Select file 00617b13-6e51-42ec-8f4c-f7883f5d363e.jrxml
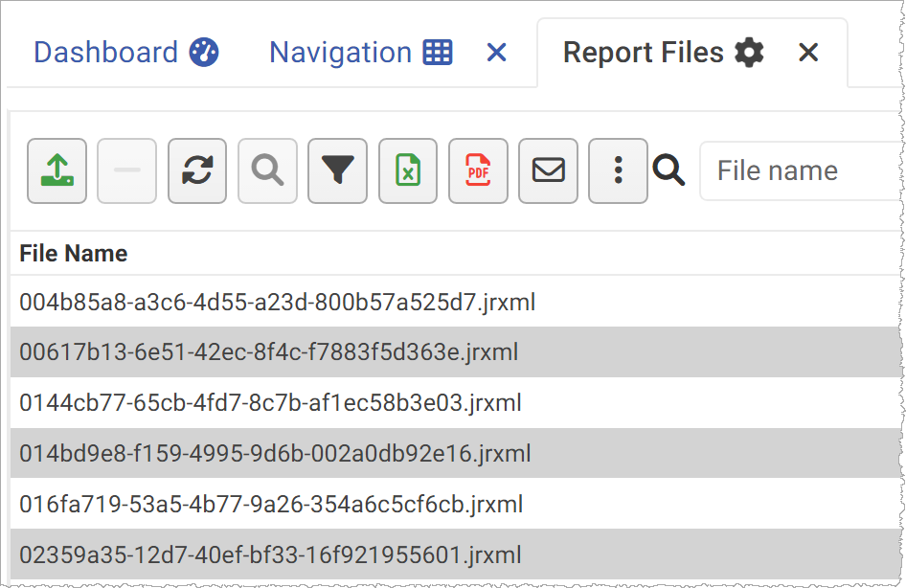Viewport: 906px width, 588px height. point(455,352)
